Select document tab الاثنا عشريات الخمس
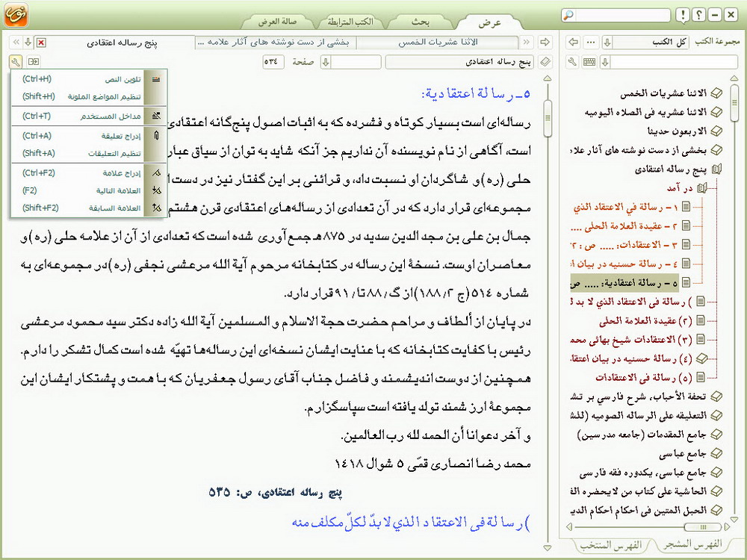This screenshot has width=747, height=560. coord(437,43)
